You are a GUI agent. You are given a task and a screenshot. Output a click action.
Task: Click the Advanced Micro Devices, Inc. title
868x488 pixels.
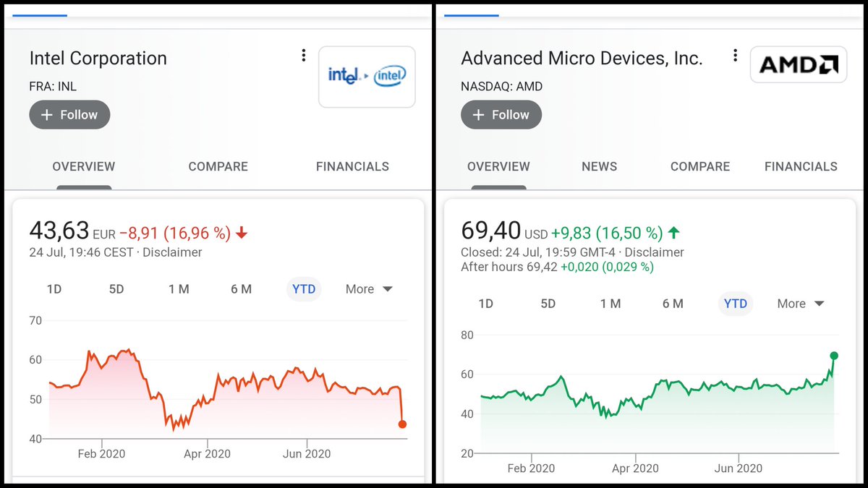tap(582, 59)
